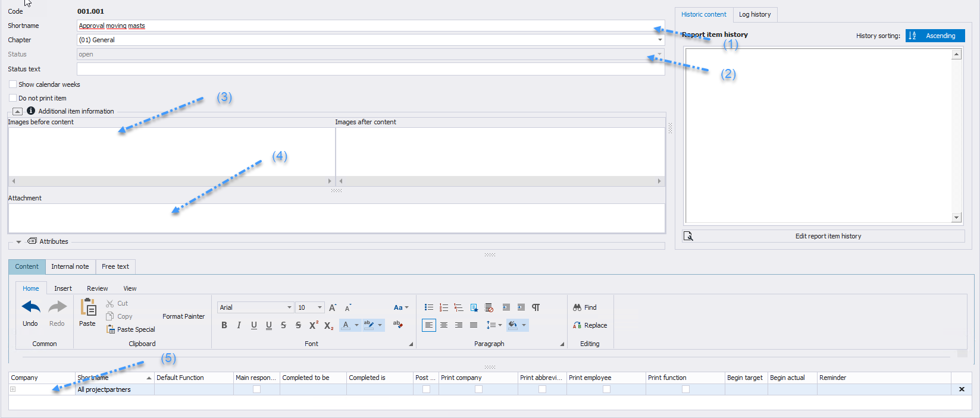Switch to the Free text tab
Image resolution: width=980 pixels, height=418 pixels.
click(115, 266)
